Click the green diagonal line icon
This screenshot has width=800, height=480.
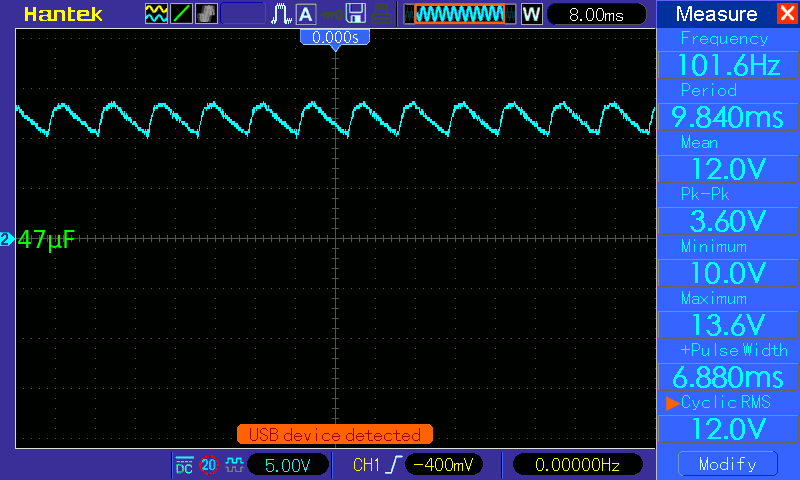coord(181,14)
